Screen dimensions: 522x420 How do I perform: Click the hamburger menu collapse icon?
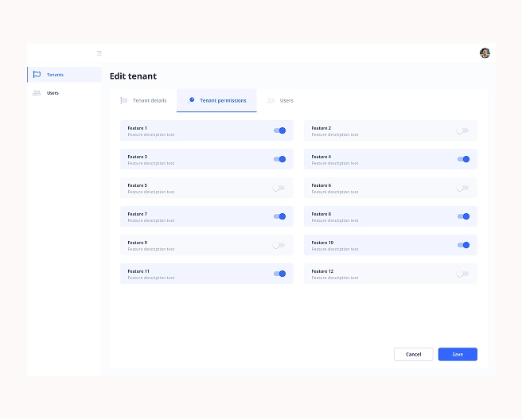point(99,53)
